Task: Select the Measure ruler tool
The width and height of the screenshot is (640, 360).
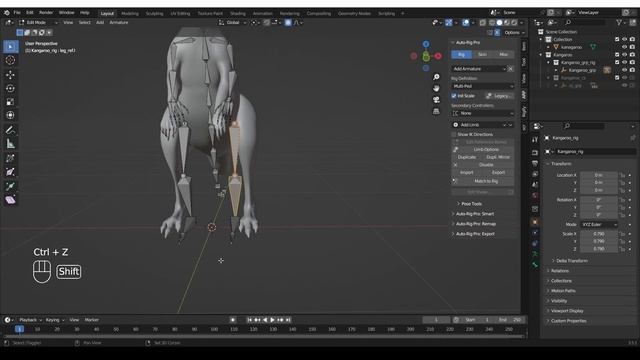Action: [x=10, y=144]
